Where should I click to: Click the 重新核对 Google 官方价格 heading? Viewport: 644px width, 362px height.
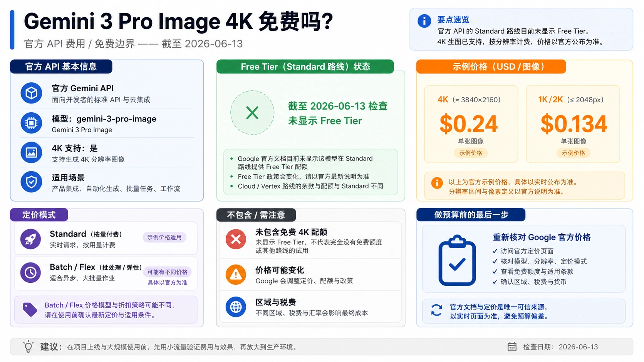pos(542,237)
